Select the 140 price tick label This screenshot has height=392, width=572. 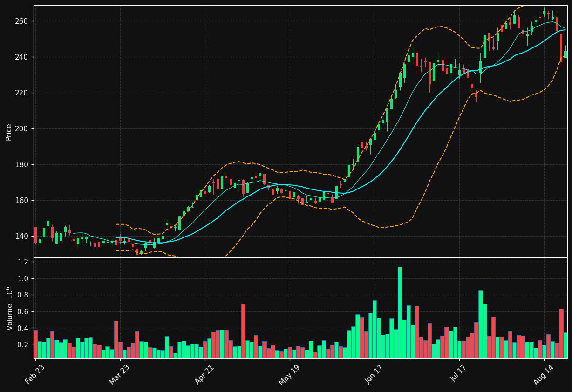(21, 237)
